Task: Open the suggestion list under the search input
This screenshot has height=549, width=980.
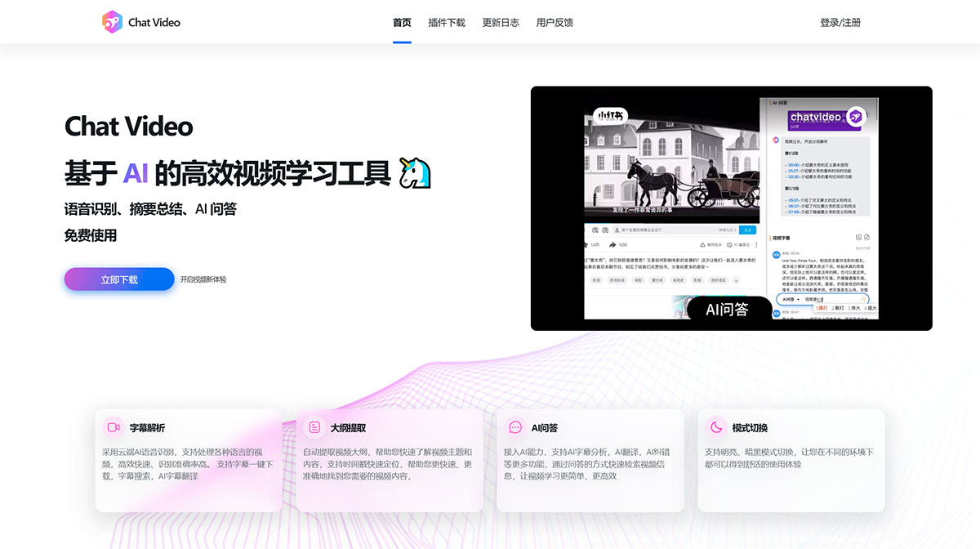Action: pyautogui.click(x=840, y=308)
